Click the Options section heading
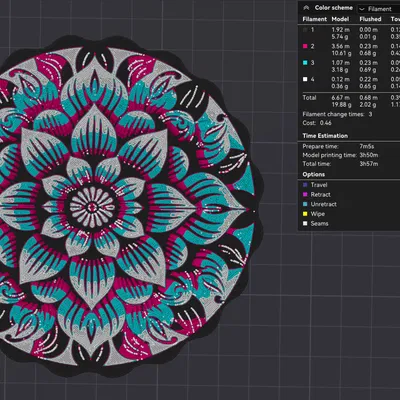The width and height of the screenshot is (400, 400). [x=313, y=174]
